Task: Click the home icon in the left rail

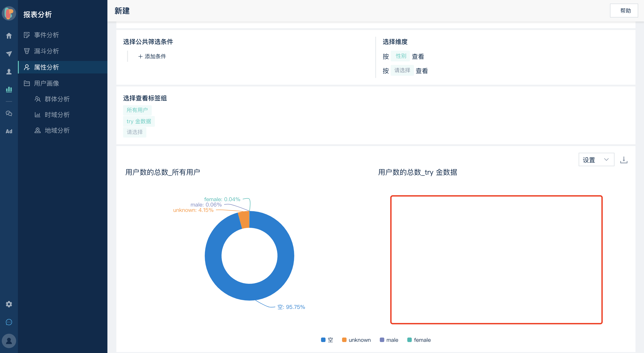Action: point(9,36)
